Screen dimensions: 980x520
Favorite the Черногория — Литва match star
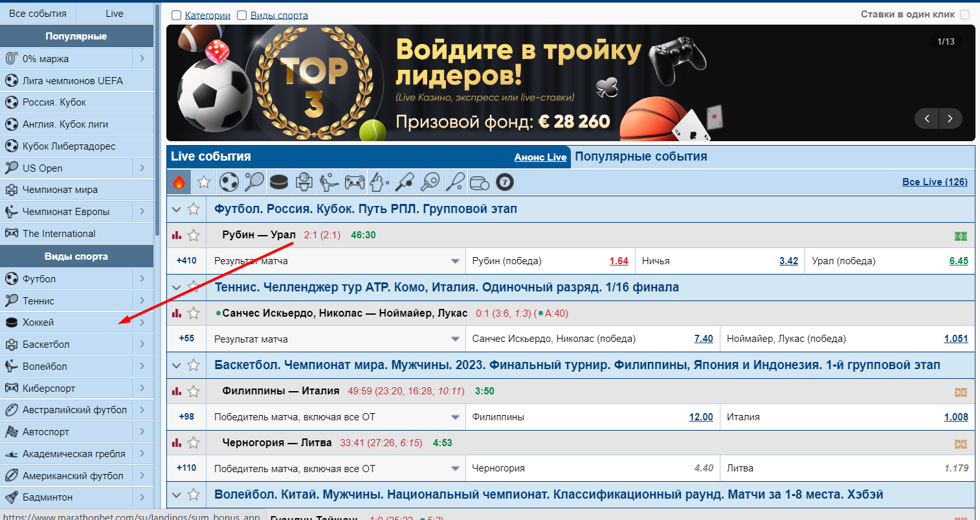(x=194, y=443)
